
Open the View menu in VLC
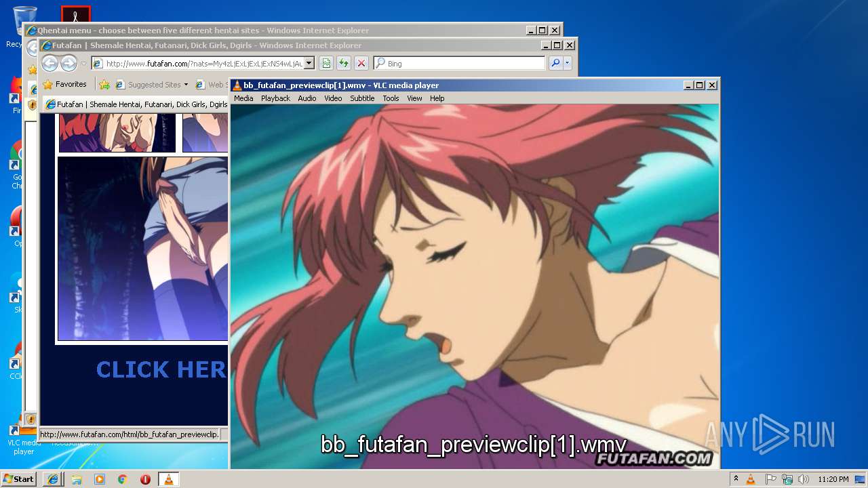coord(414,98)
